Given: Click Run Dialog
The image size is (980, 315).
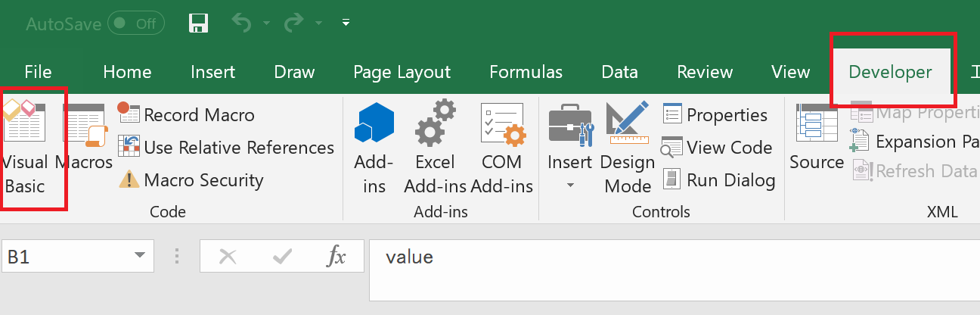Looking at the screenshot, I should coord(718,180).
